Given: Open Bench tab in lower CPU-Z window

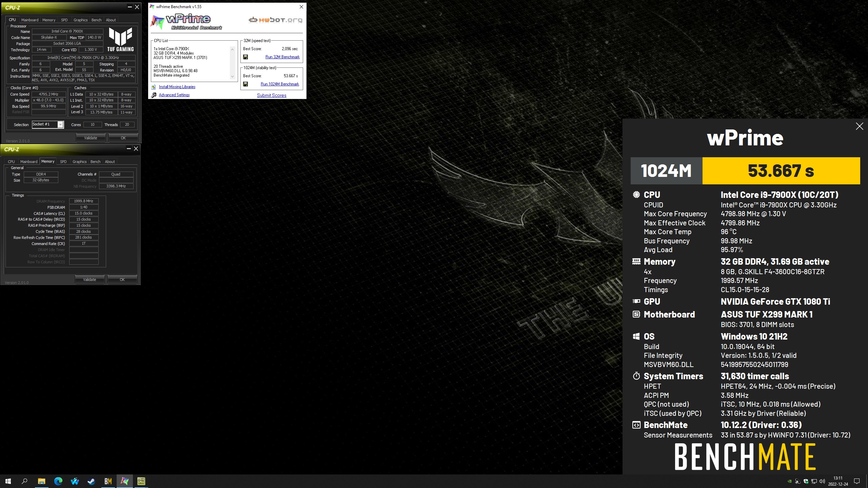Looking at the screenshot, I should [96, 162].
